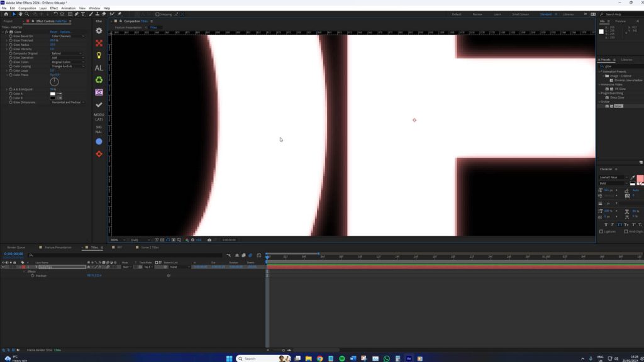Click the SIGNAL button in KBar
Viewport: 644px width, 362px height.
(x=99, y=129)
